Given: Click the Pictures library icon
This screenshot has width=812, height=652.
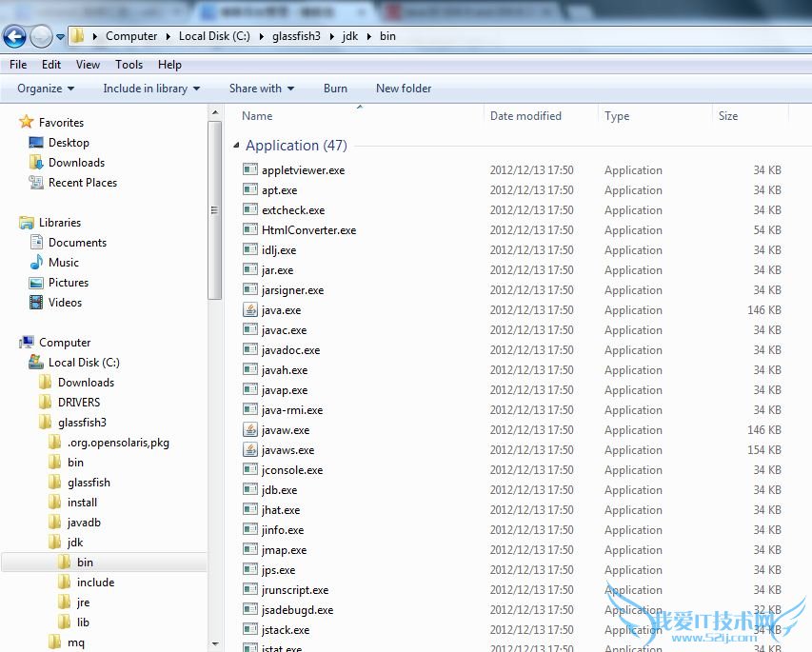Looking at the screenshot, I should (x=36, y=283).
